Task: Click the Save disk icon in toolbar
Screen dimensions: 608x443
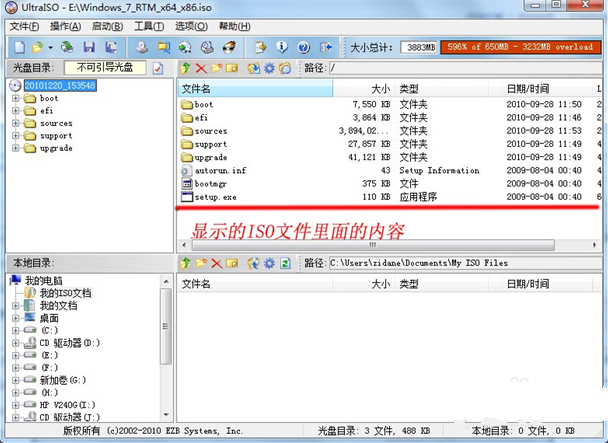Action: pos(89,47)
